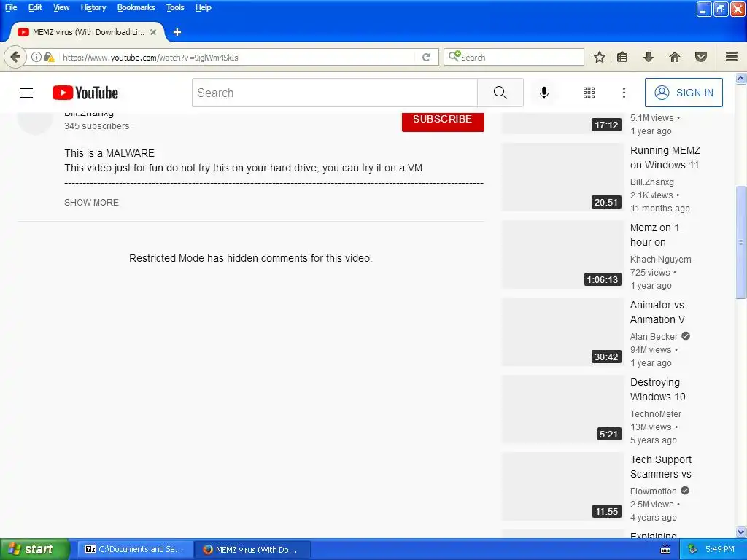
Task: Open the Firefox hamburger menu
Action: coord(732,57)
